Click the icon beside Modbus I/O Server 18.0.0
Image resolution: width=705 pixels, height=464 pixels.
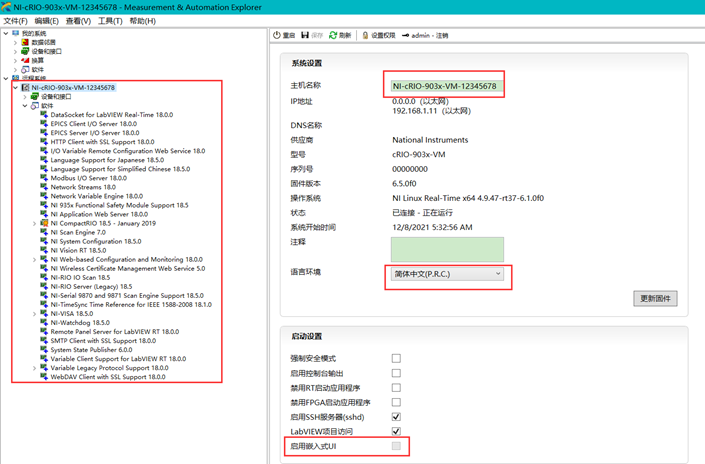44,178
